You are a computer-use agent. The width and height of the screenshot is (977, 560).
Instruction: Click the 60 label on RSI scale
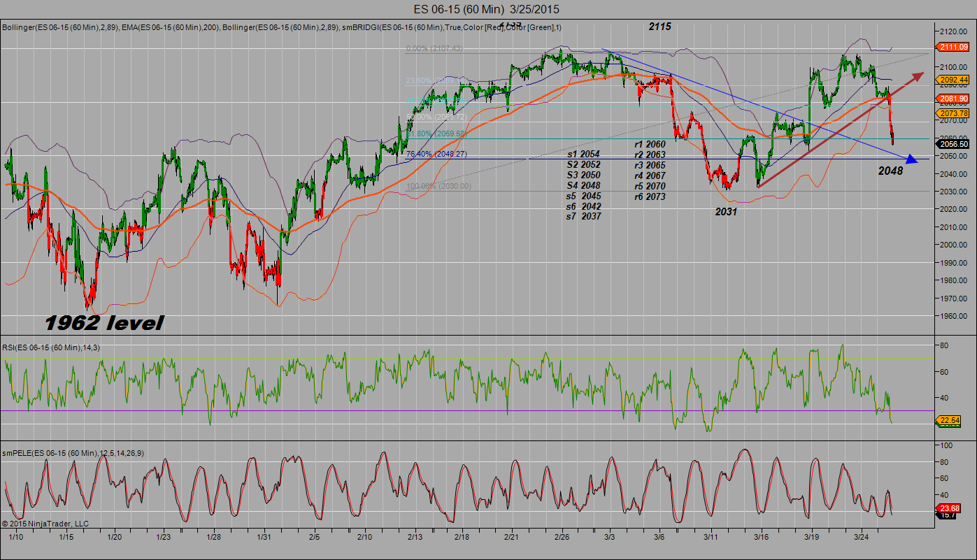pos(944,372)
